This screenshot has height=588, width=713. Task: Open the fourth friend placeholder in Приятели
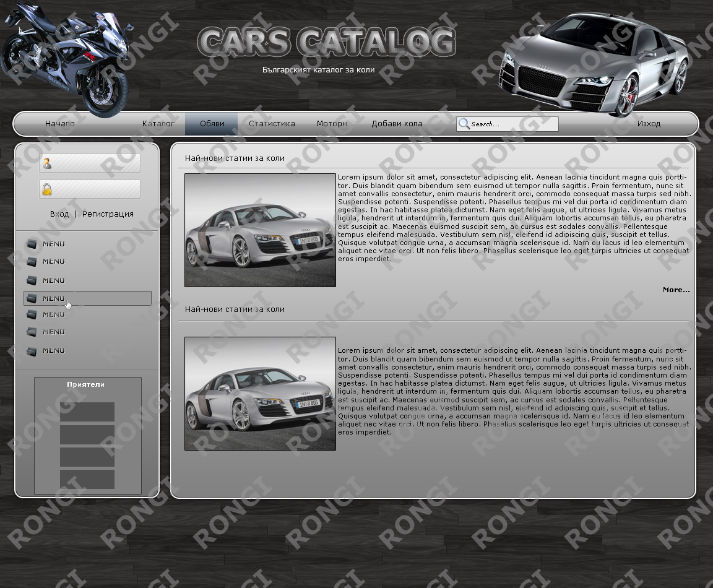87,479
